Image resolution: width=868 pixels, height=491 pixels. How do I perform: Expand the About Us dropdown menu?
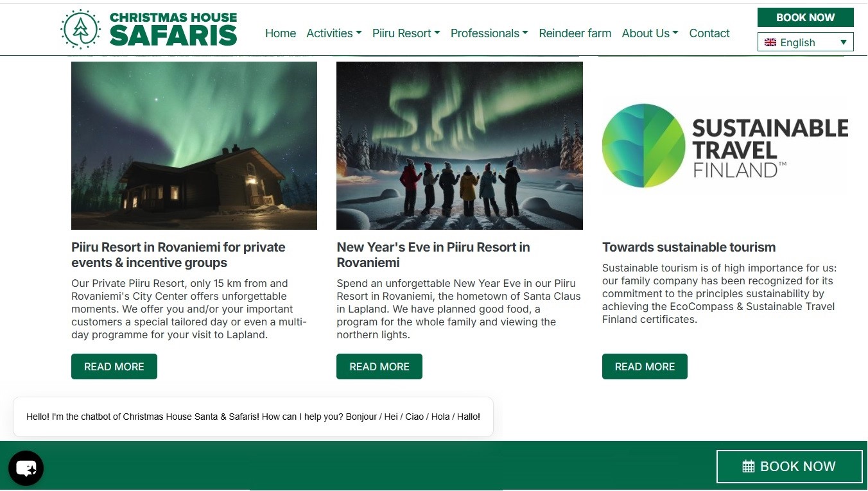[x=650, y=33]
